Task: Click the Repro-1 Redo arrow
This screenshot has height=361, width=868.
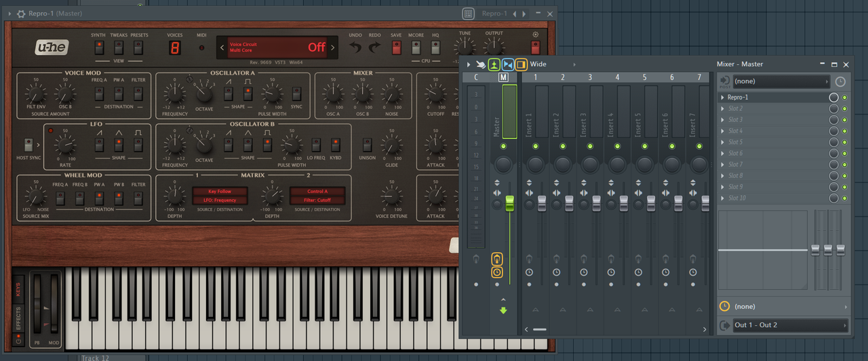Action: pos(374,47)
